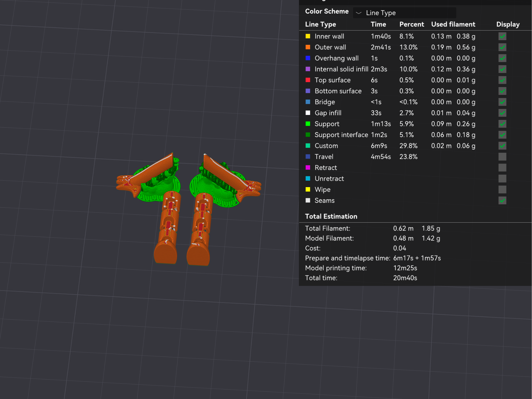Select the Gap infill label
532x399 pixels.
point(328,113)
